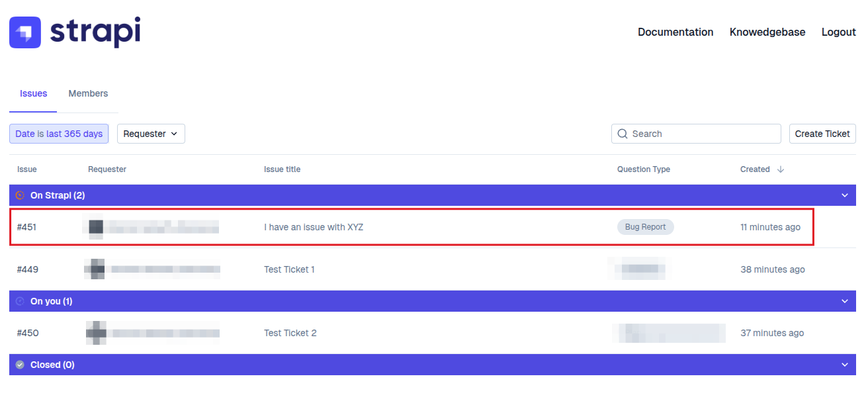Click the Closed checkmark status icon
Screen dimensions: 868x407
20,365
